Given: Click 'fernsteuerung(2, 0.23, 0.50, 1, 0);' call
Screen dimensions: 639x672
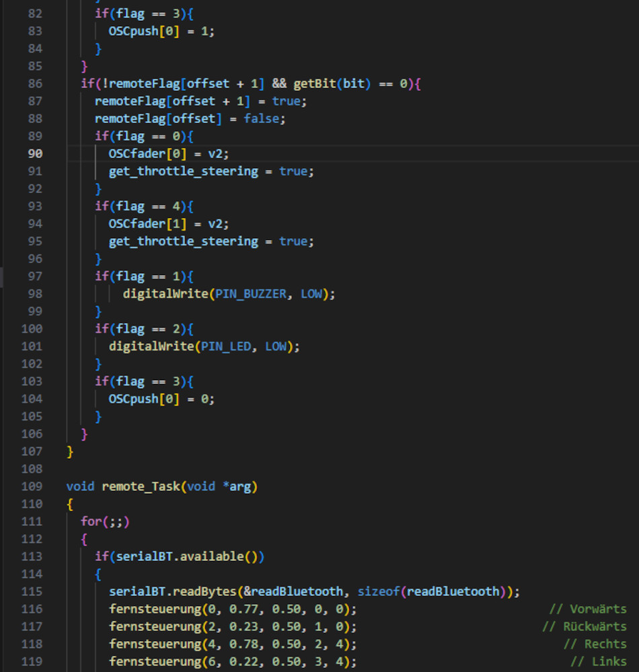Looking at the screenshot, I should [232, 626].
